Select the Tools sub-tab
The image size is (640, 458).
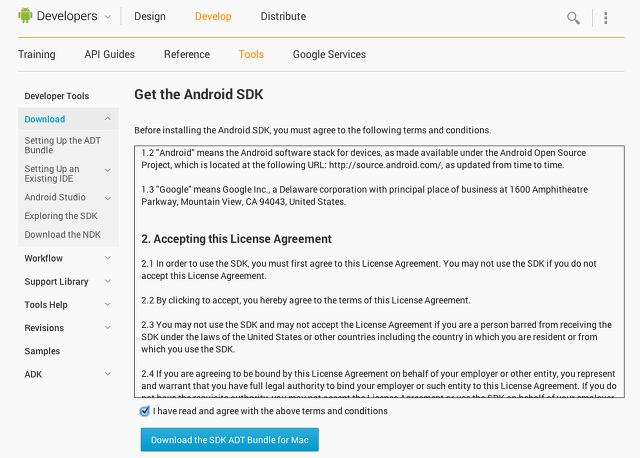coord(251,54)
